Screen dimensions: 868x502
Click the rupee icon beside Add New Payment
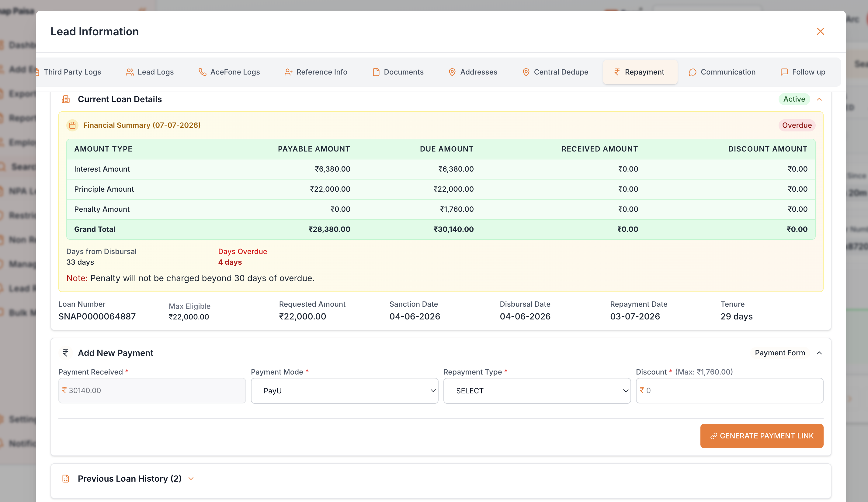(65, 353)
